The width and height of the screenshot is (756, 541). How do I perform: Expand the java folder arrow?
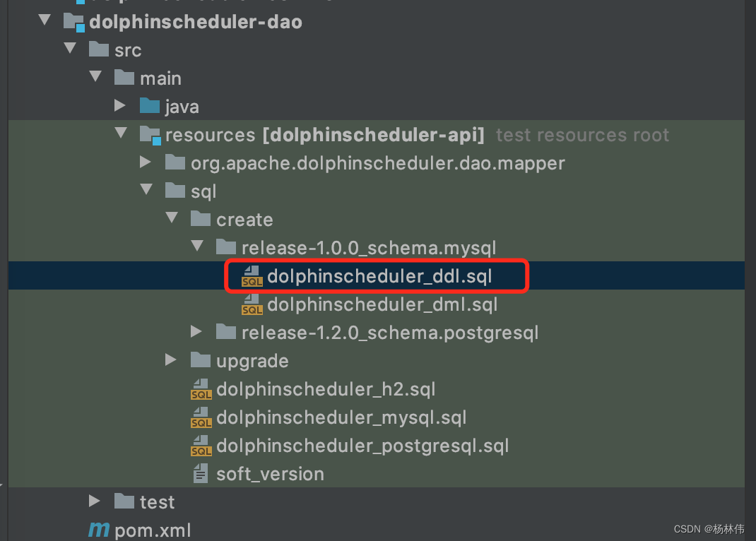(119, 105)
